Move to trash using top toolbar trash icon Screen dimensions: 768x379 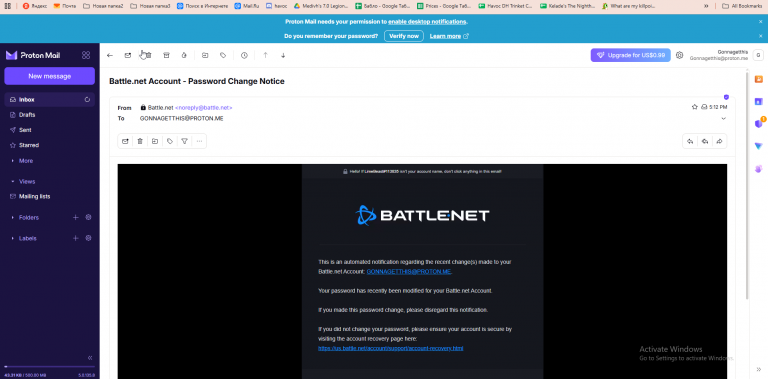pos(148,55)
